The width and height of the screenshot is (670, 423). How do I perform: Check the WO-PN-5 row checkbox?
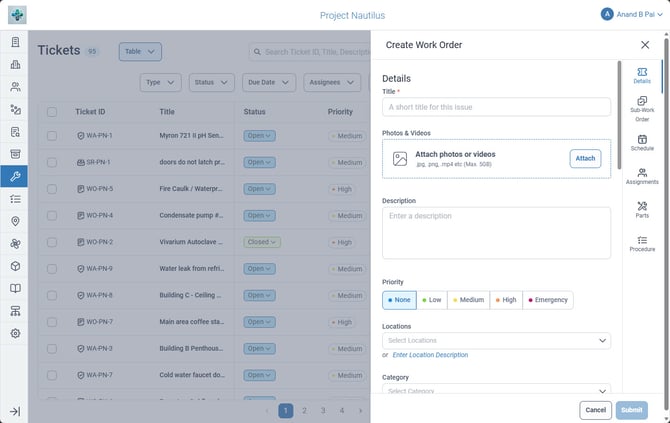click(x=52, y=189)
